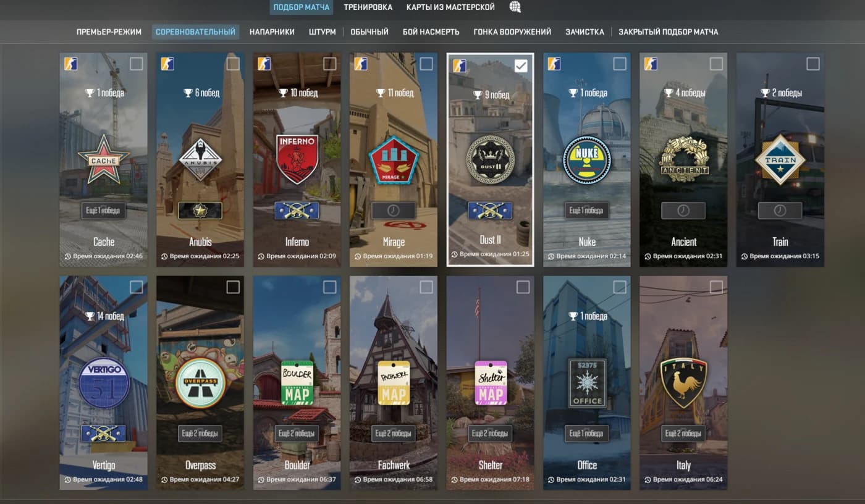Click the Train diamond badge icon
This screenshot has width=865, height=504.
point(780,159)
